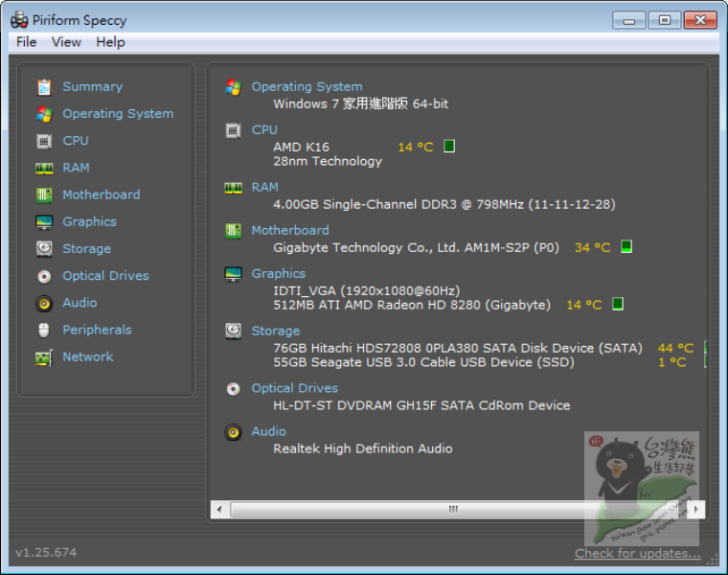This screenshot has width=728, height=575.
Task: Select Summary in the sidebar
Action: pyautogui.click(x=93, y=87)
